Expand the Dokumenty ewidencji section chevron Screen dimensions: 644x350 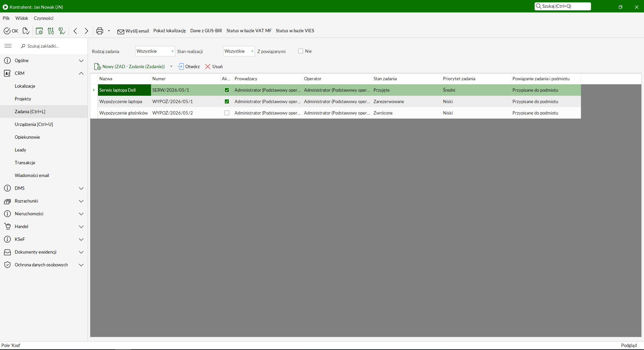[81, 252]
